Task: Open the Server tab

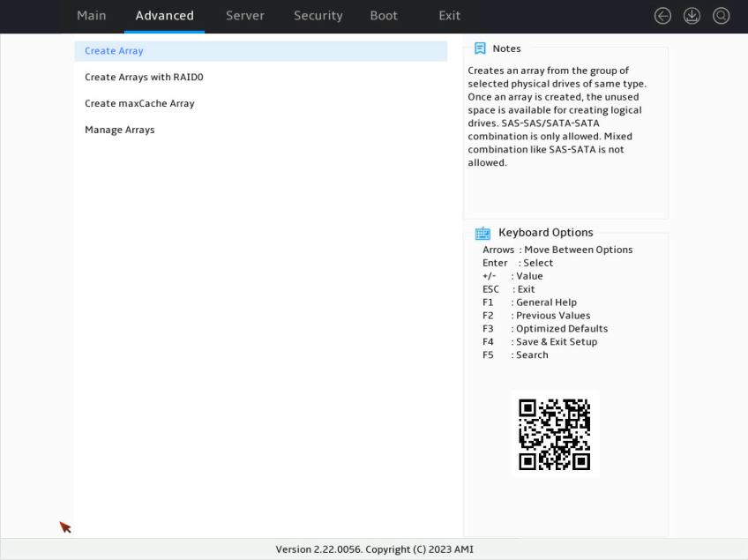Action: [x=245, y=16]
